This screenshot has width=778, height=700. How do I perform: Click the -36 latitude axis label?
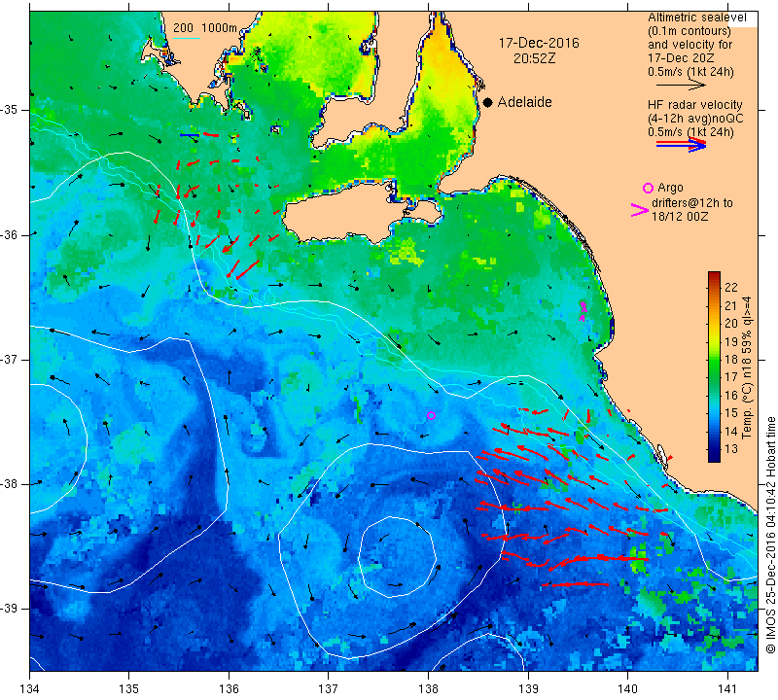click(x=9, y=234)
